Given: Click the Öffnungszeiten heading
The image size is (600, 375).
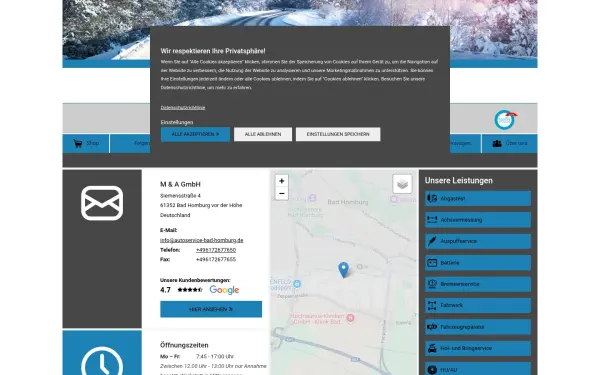Looking at the screenshot, I should pyautogui.click(x=184, y=345).
